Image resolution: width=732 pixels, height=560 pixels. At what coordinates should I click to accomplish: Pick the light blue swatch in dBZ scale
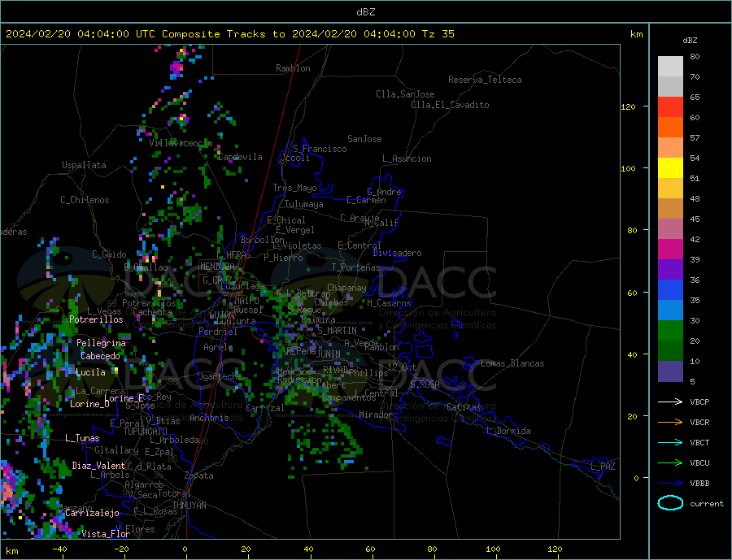(670, 310)
